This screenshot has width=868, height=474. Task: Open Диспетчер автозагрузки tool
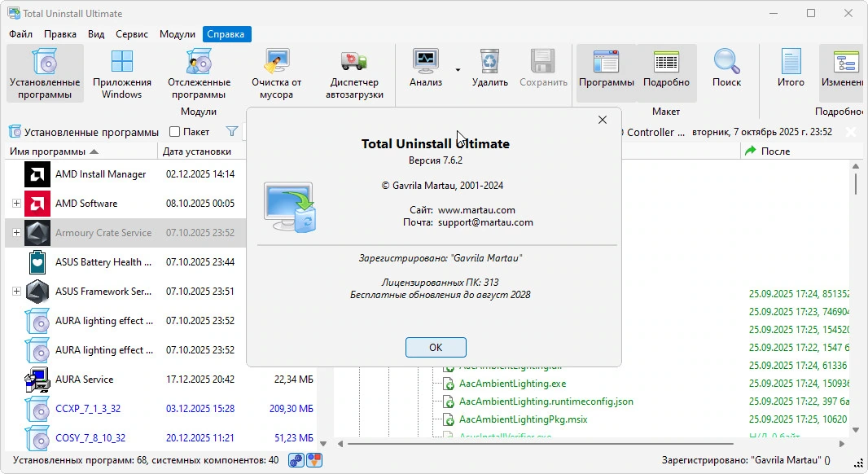[x=354, y=73]
